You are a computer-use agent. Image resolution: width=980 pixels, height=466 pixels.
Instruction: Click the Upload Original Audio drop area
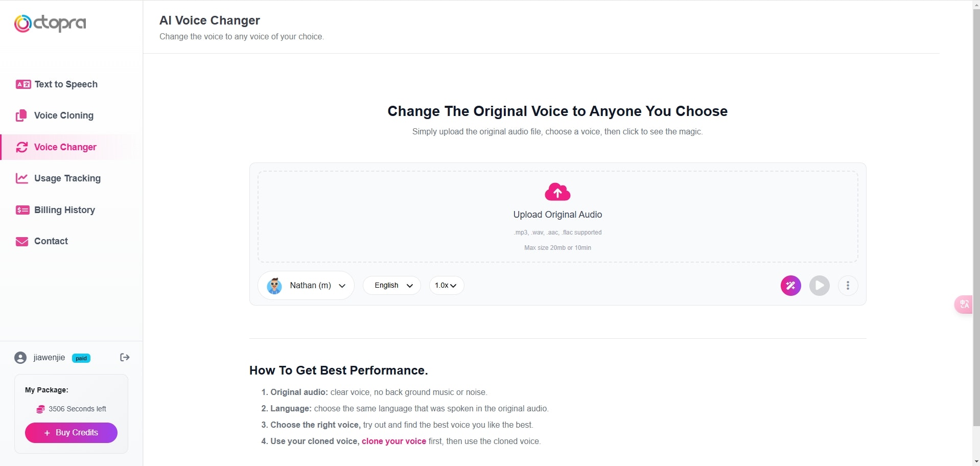pos(557,225)
